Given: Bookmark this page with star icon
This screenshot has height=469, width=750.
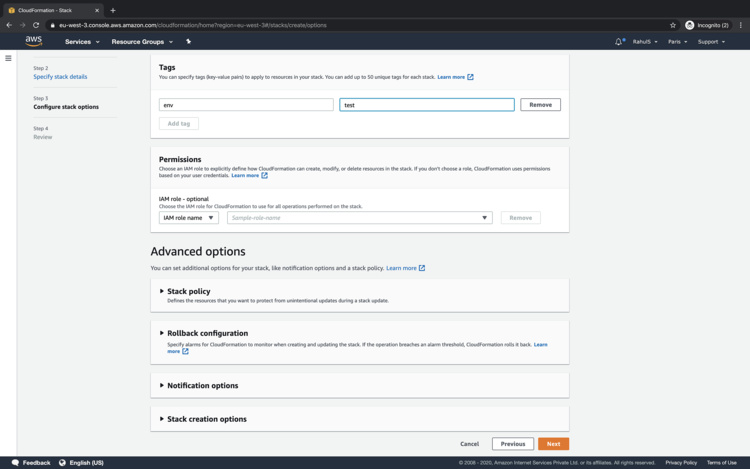Looking at the screenshot, I should click(x=673, y=25).
